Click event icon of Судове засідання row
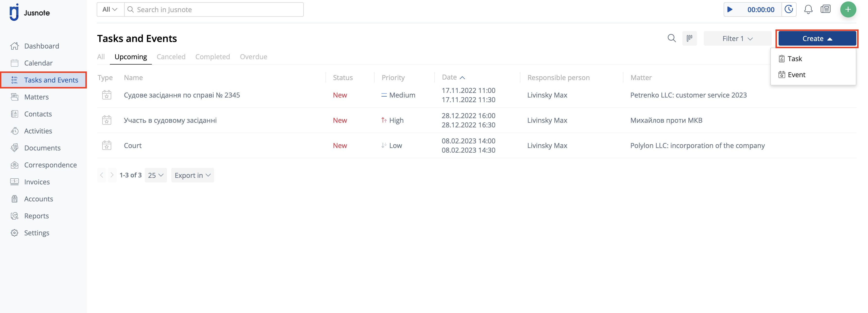868x313 pixels. tap(106, 95)
